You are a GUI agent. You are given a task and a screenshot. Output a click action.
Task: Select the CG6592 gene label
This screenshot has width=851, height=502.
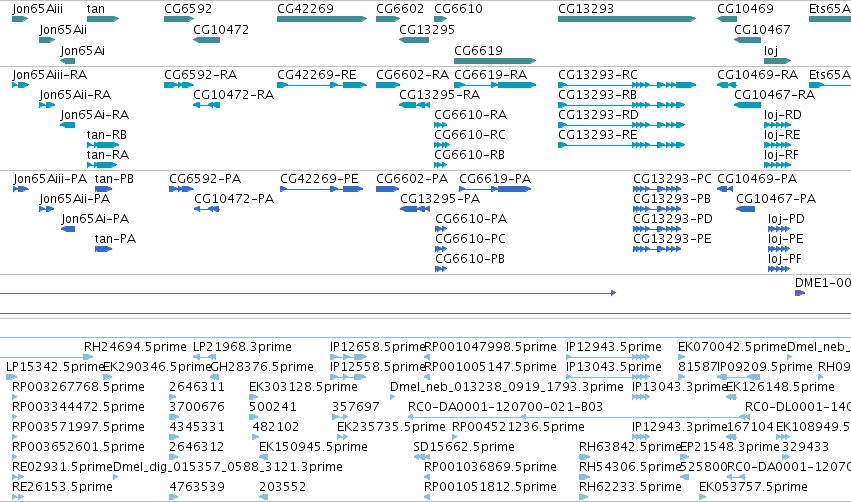188,9
